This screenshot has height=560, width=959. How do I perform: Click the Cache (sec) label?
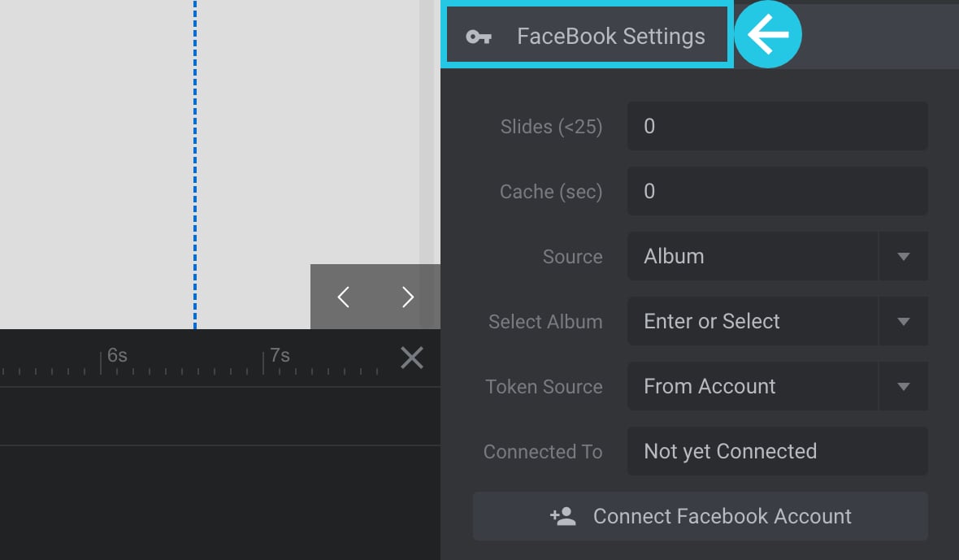click(x=551, y=191)
